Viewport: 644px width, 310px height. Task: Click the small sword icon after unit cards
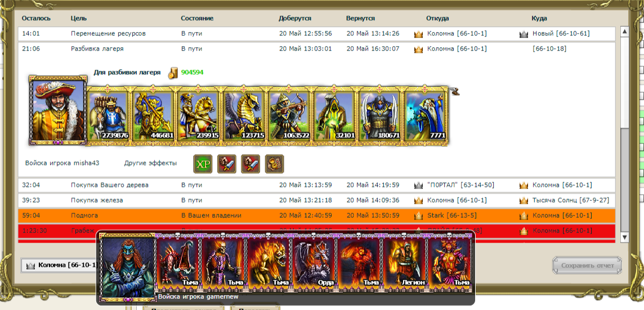[x=454, y=91]
